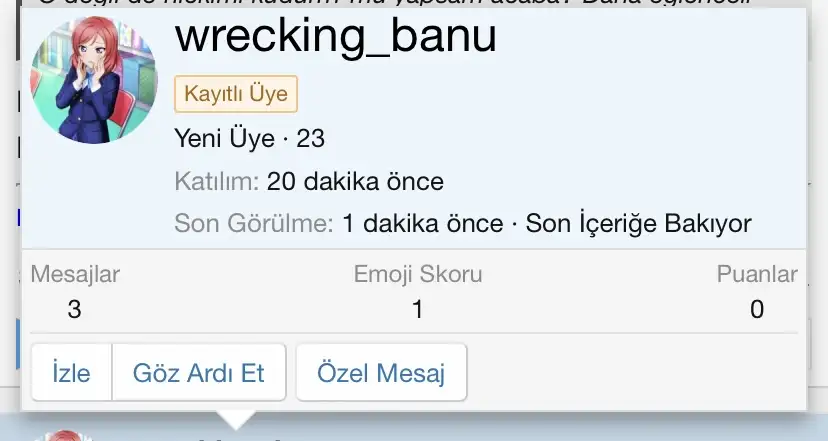
Task: Click the Mesajlar stat label
Action: pyautogui.click(x=75, y=274)
